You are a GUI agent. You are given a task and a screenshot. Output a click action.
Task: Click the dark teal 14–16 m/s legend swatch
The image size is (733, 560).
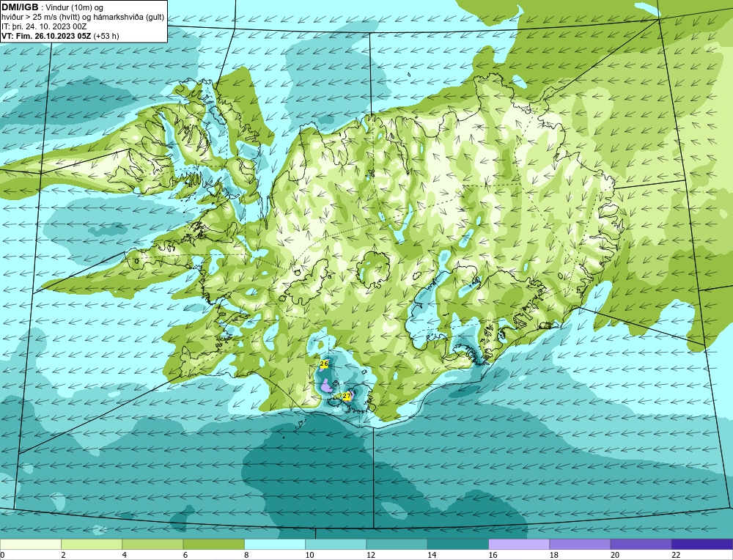(x=458, y=544)
